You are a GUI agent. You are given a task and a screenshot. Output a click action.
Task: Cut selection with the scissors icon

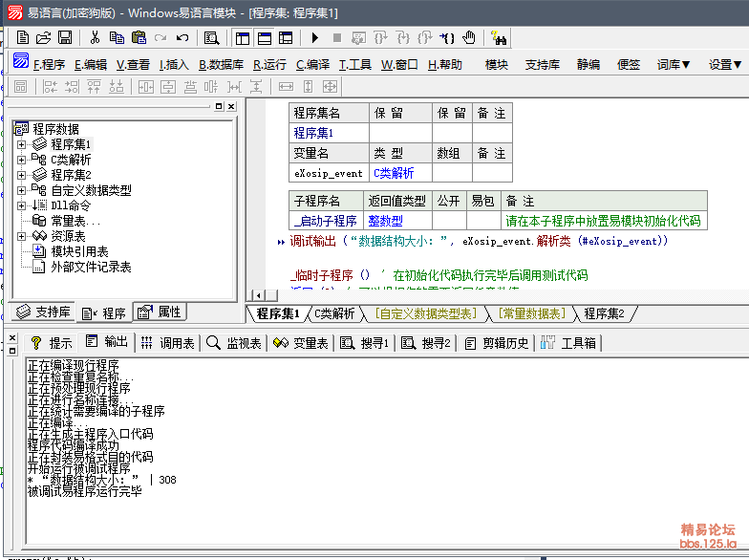[95, 38]
